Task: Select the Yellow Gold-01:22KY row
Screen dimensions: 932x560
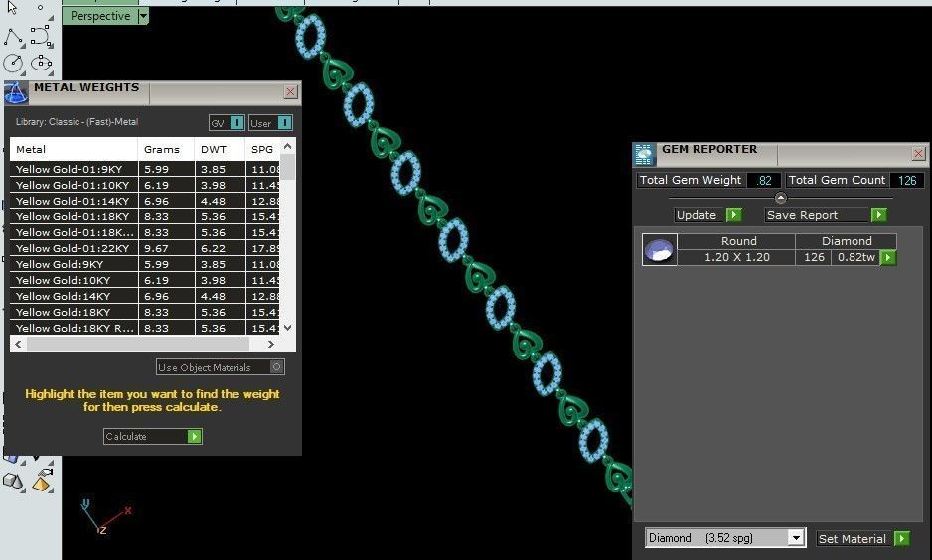Action: (x=144, y=248)
